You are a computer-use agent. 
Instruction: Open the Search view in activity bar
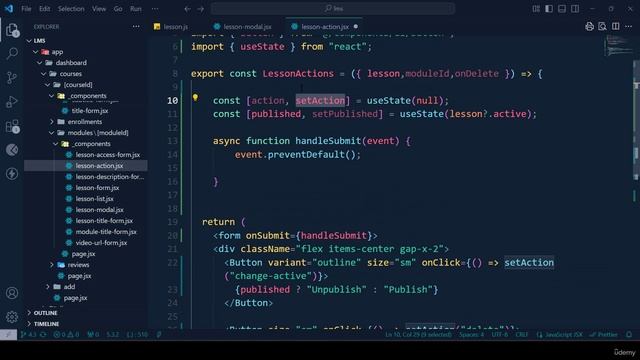[x=12, y=53]
